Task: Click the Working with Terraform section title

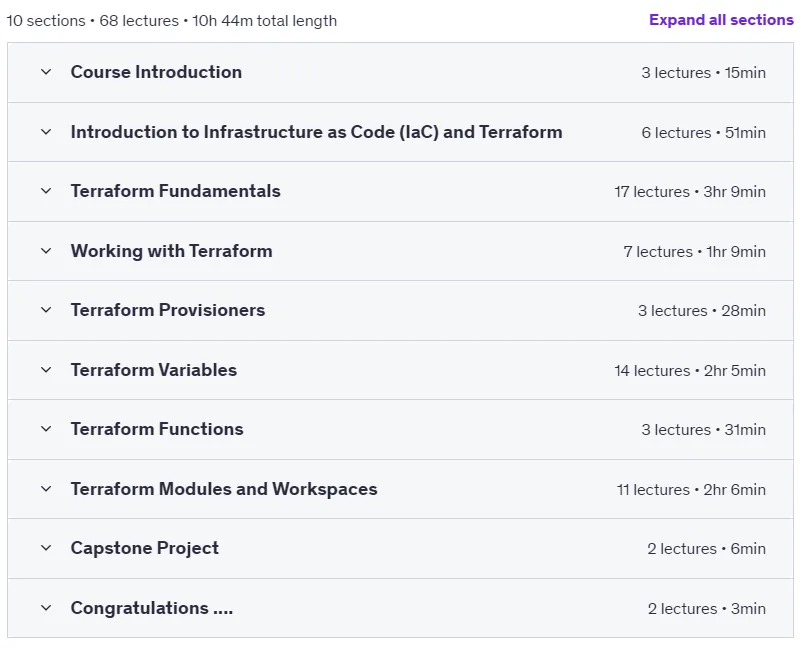Action: click(172, 251)
